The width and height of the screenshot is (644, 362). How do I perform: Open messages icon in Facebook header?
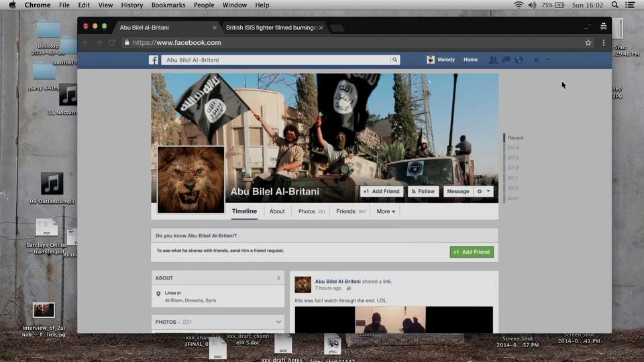click(x=506, y=60)
